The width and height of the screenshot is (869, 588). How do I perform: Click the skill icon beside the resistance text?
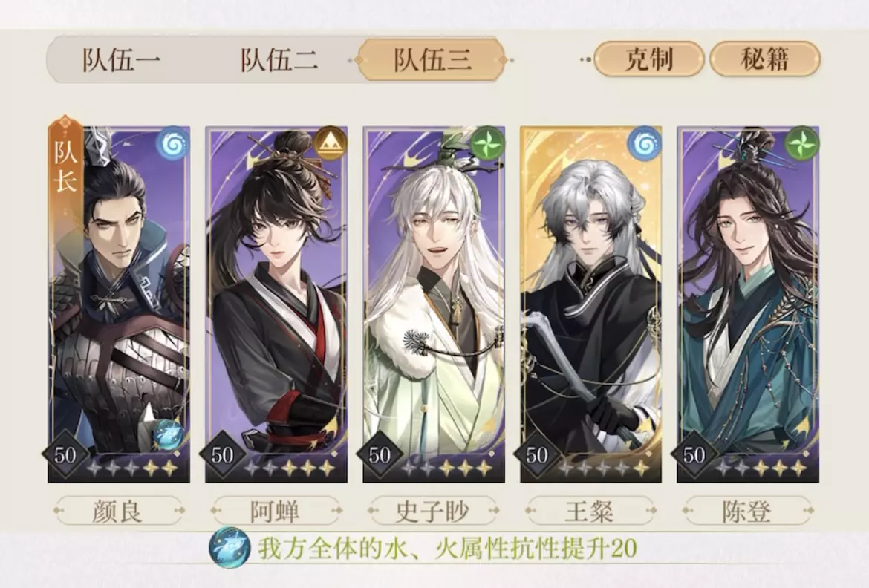[x=229, y=548]
